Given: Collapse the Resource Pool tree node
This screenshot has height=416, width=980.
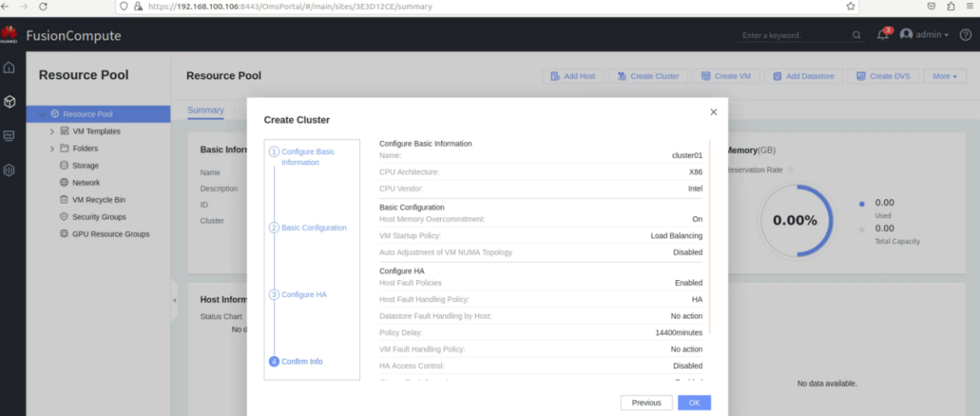Looking at the screenshot, I should (42, 114).
